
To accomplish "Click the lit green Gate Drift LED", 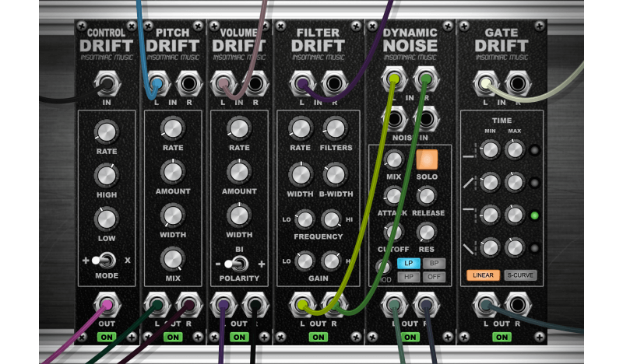I will click(535, 215).
